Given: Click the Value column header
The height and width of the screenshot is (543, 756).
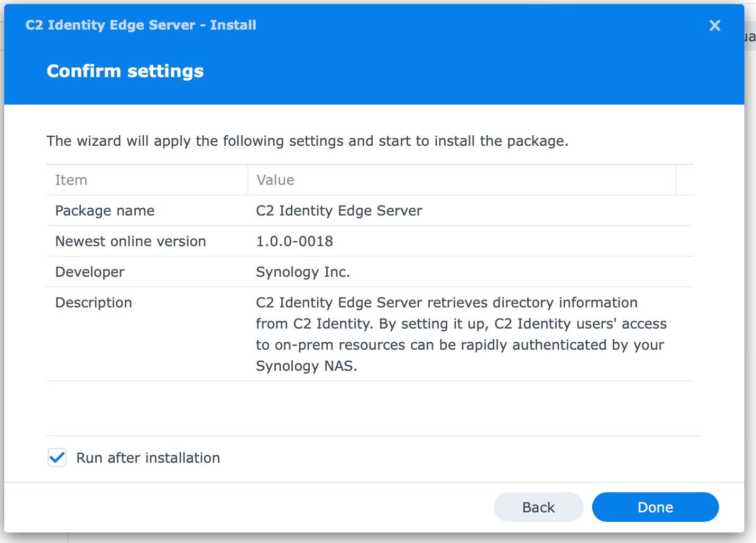Looking at the screenshot, I should (462, 180).
